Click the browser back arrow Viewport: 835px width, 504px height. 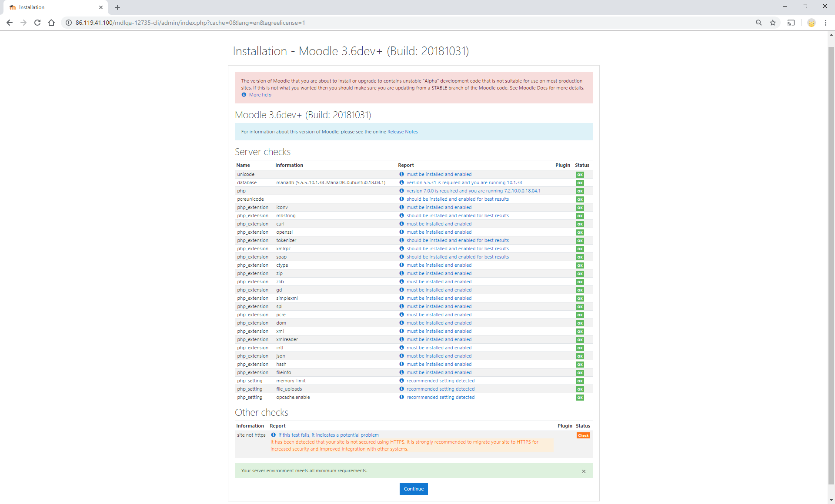tap(10, 23)
